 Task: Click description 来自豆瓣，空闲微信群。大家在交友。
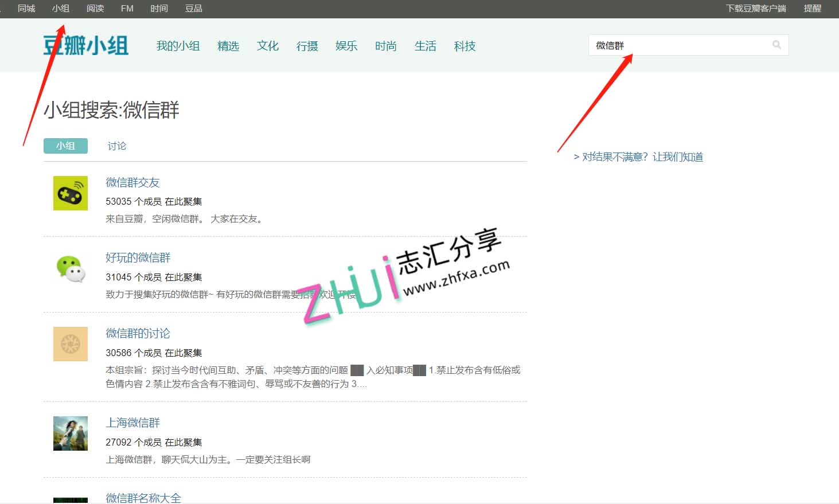pos(185,218)
